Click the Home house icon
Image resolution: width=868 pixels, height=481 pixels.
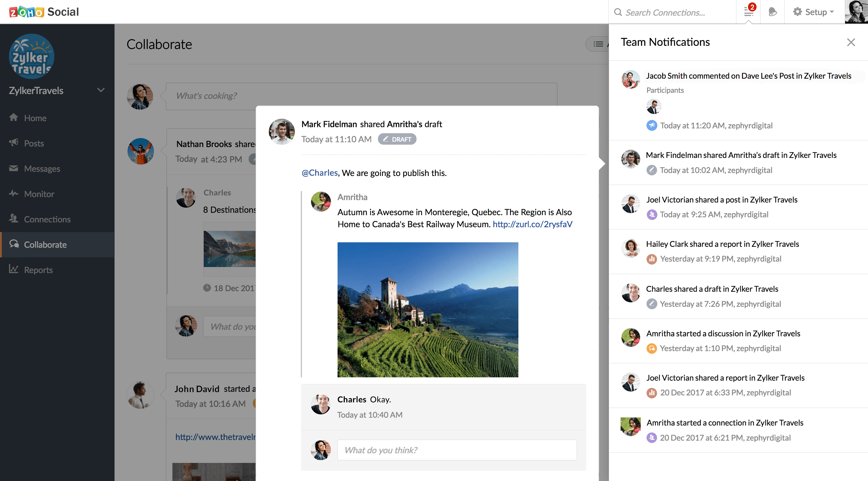[14, 117]
